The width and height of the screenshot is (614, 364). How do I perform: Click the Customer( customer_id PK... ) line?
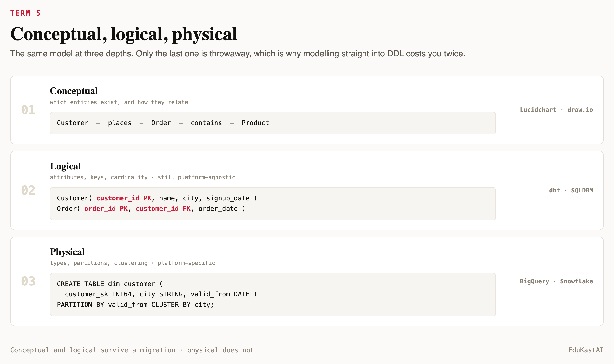click(x=157, y=198)
